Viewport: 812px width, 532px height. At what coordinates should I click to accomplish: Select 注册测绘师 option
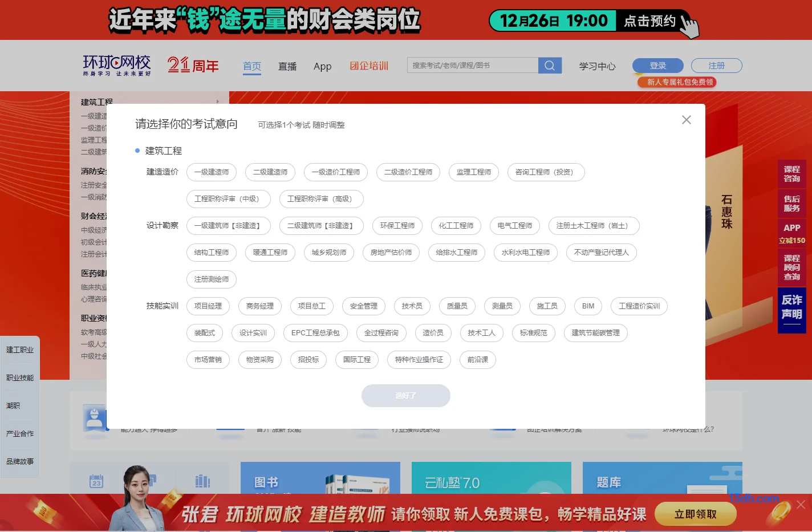212,279
